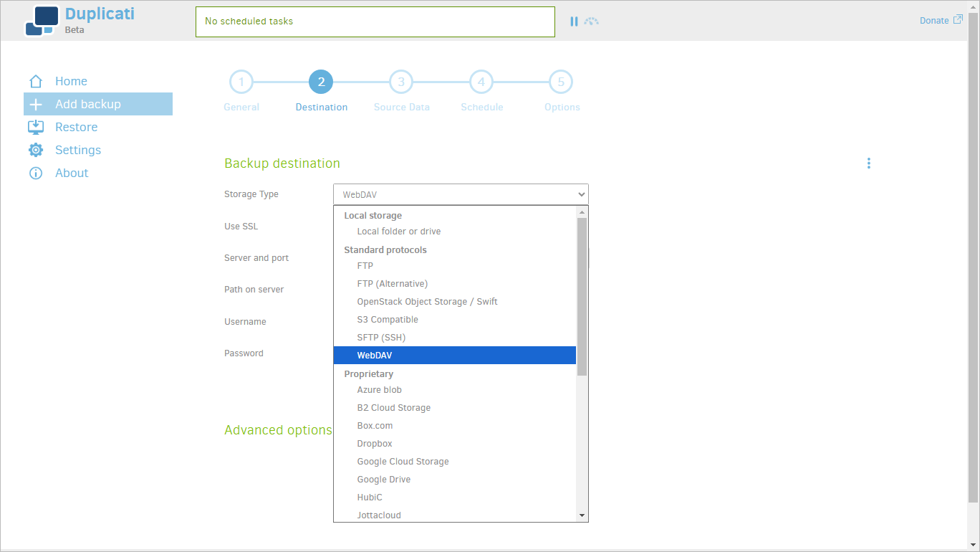Screen dimensions: 980x552
Task: Click the Standard protocols group header
Action: click(x=385, y=250)
